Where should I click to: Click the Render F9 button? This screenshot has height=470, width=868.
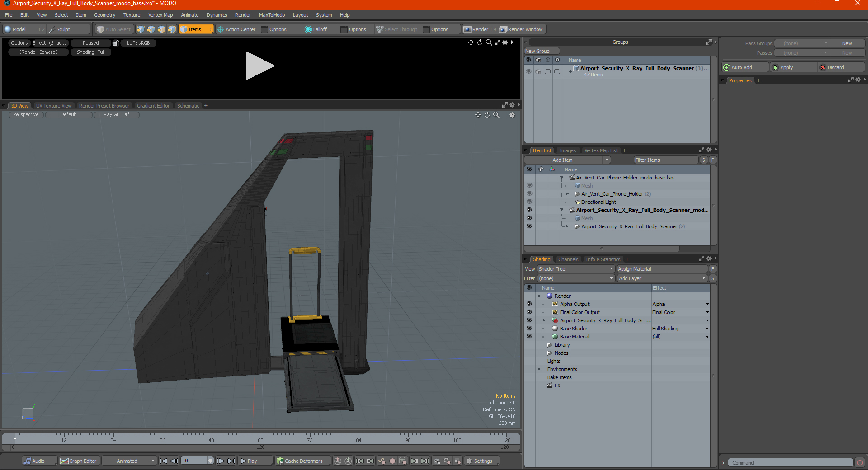coord(480,29)
